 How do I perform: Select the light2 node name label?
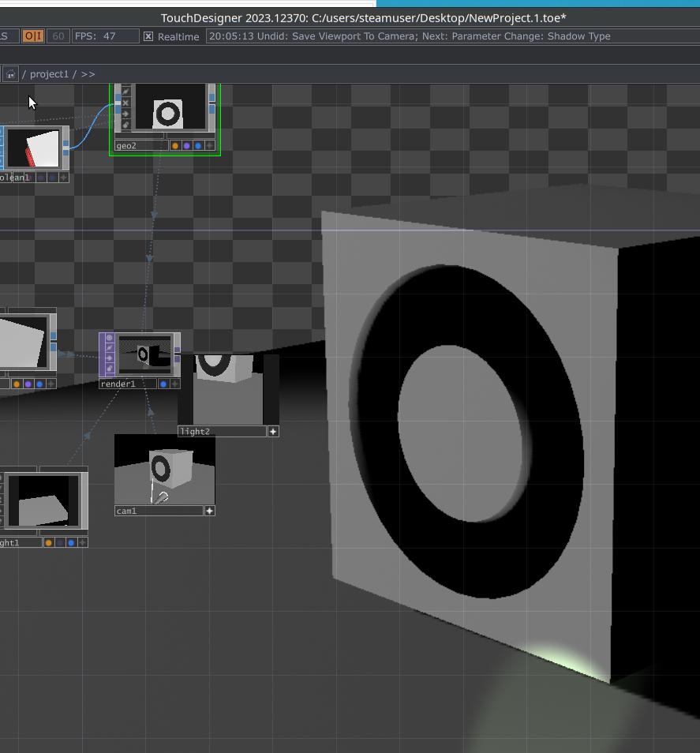(x=223, y=431)
